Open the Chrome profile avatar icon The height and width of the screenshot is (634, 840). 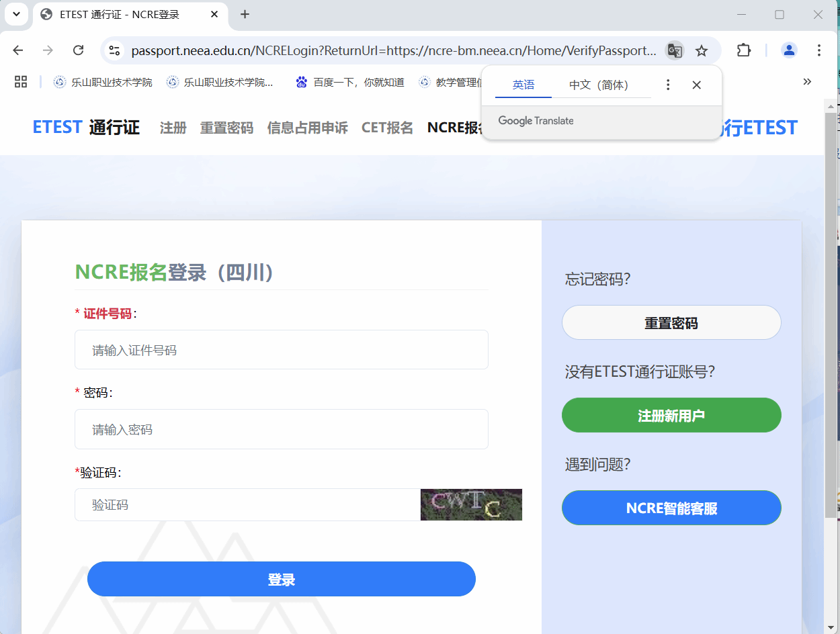pos(789,50)
